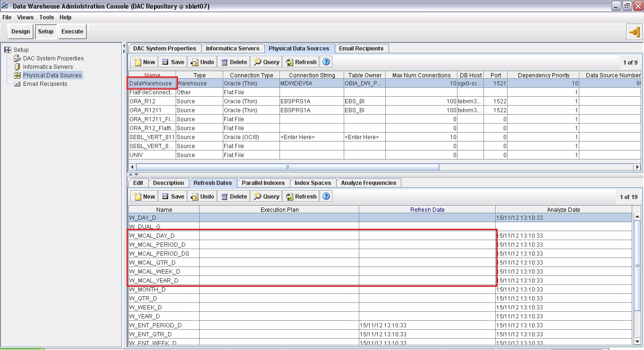Open the Design view
The height and width of the screenshot is (350, 644).
pos(20,31)
